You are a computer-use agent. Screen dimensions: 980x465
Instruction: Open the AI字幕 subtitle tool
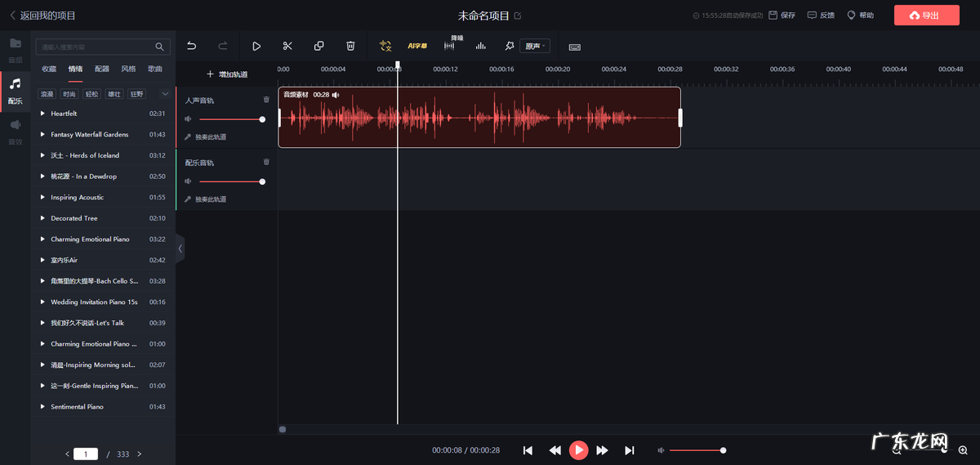(x=417, y=47)
